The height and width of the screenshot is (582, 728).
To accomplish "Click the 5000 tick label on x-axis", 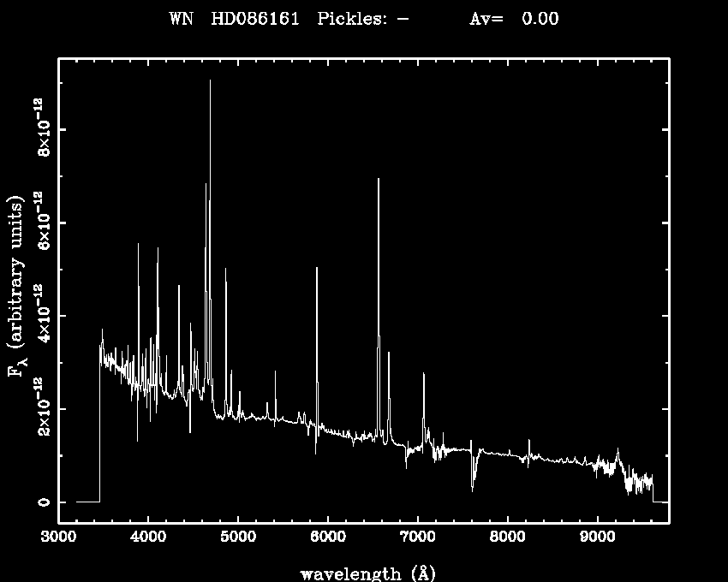I will pyautogui.click(x=238, y=538).
